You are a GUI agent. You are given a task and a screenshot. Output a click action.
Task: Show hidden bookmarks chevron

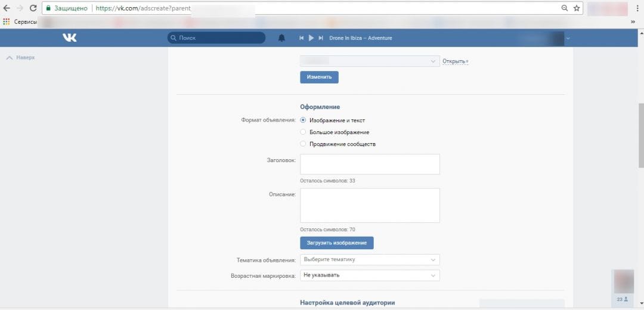click(x=633, y=22)
